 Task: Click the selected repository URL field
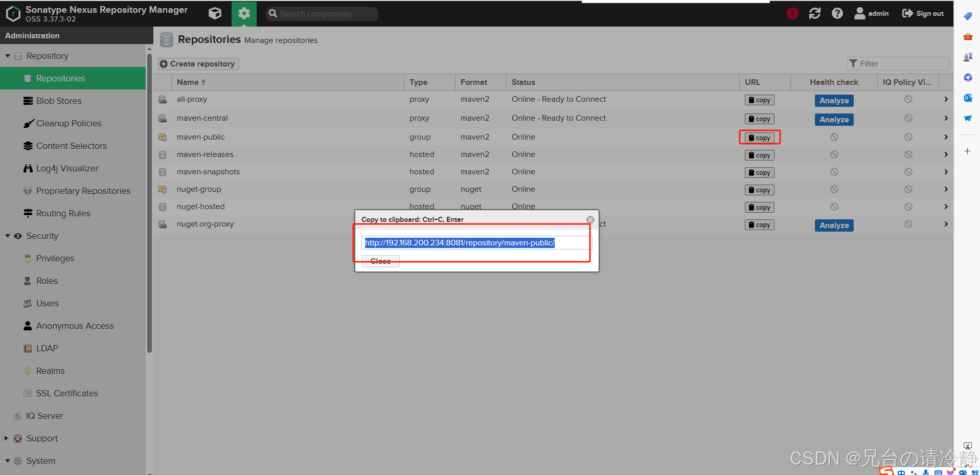click(476, 243)
